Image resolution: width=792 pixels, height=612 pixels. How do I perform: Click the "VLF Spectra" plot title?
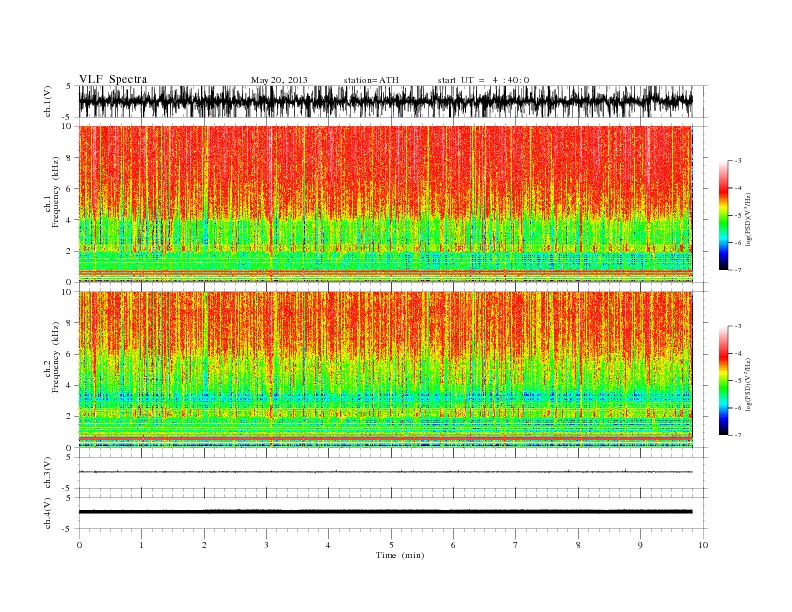(x=113, y=79)
